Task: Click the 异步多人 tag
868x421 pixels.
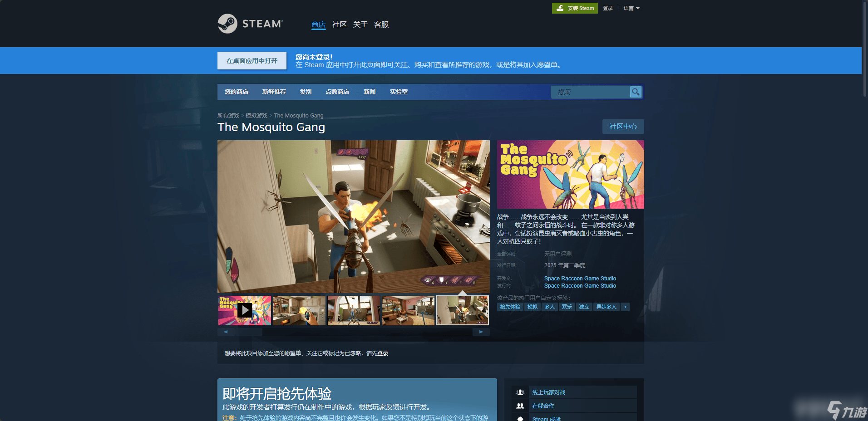Action: (607, 307)
